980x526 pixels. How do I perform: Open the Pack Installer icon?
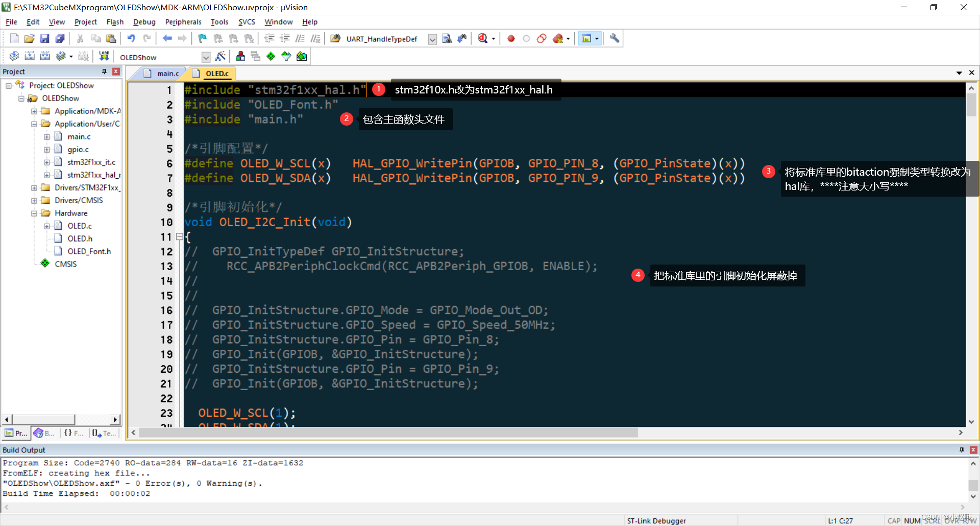302,56
